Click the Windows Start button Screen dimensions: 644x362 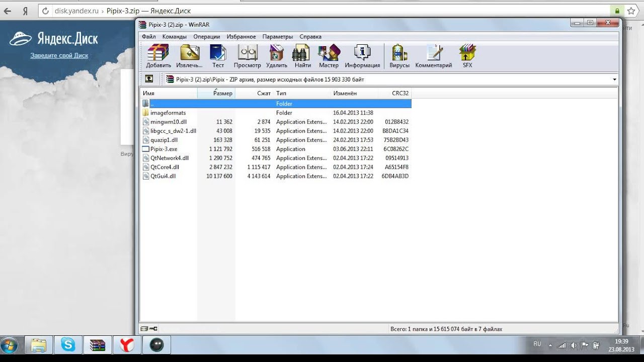click(10, 345)
